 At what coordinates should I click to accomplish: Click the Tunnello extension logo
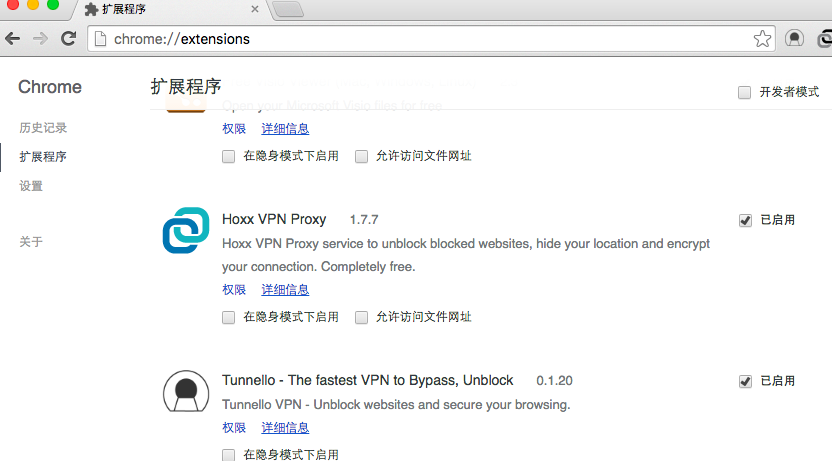click(186, 392)
